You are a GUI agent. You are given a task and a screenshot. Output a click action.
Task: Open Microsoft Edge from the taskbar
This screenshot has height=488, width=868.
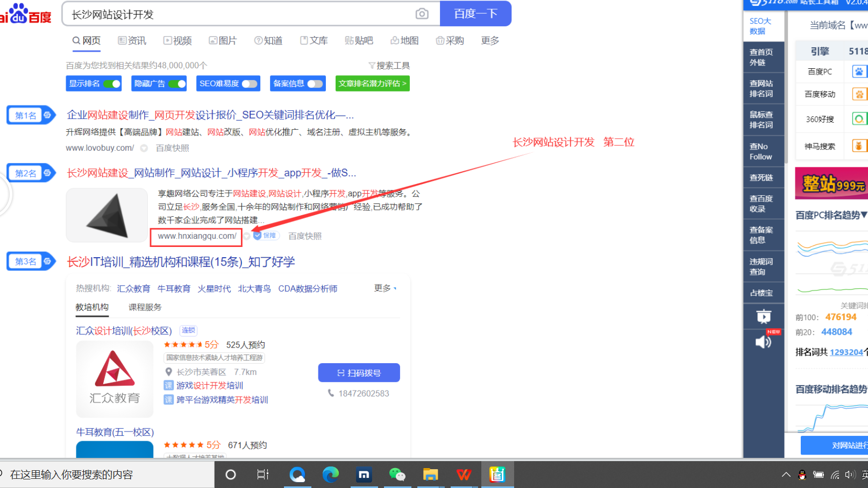(330, 475)
